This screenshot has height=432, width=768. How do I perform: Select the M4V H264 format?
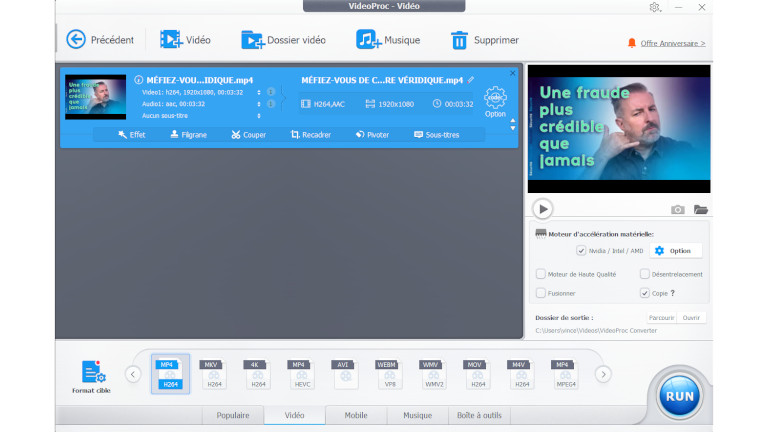[x=522, y=374]
